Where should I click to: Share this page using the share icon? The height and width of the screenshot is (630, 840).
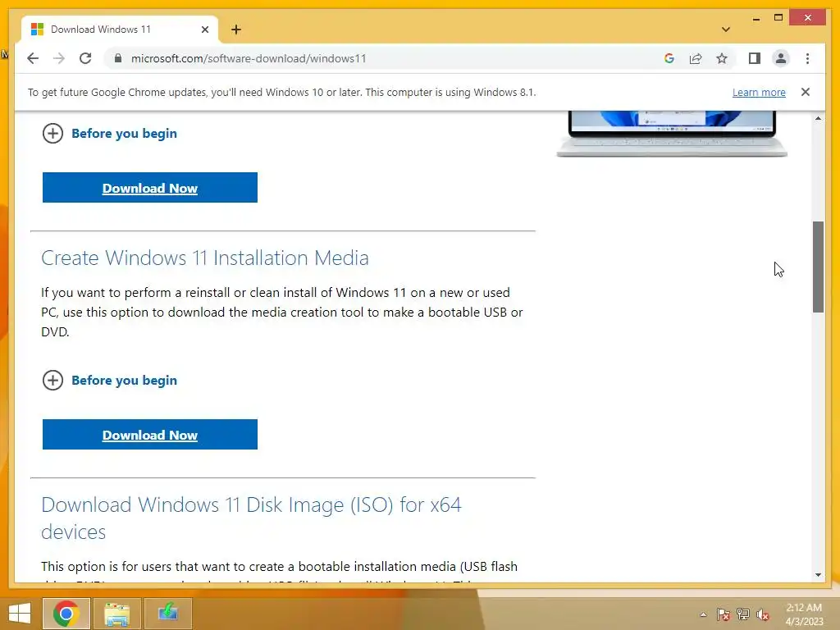[x=696, y=58]
